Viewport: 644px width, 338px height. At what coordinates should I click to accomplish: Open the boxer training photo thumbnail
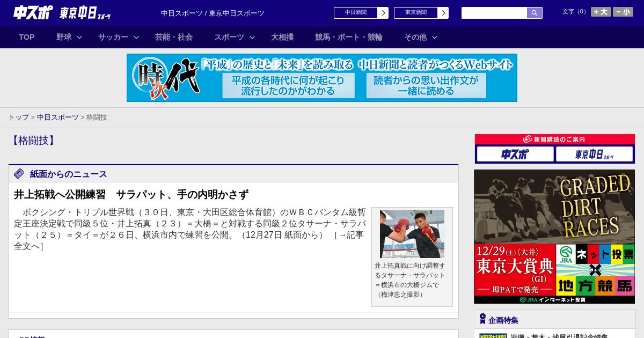pyautogui.click(x=412, y=234)
